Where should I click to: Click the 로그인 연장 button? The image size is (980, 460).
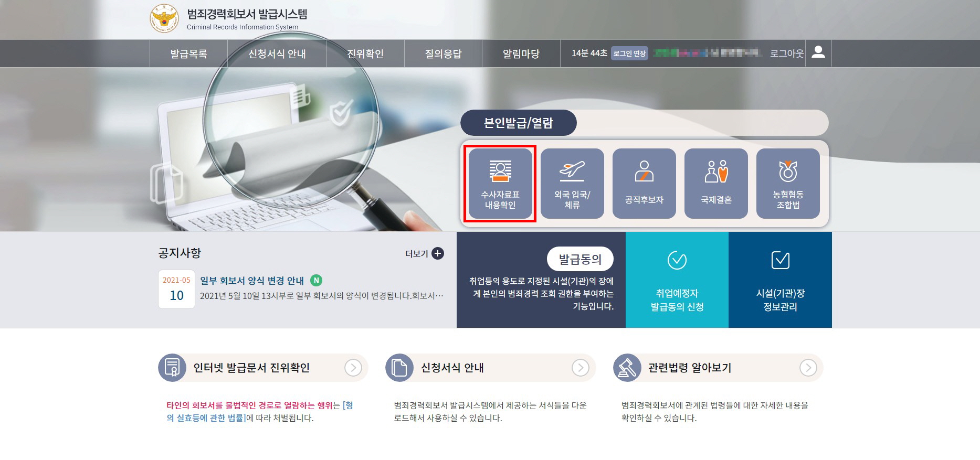click(629, 53)
